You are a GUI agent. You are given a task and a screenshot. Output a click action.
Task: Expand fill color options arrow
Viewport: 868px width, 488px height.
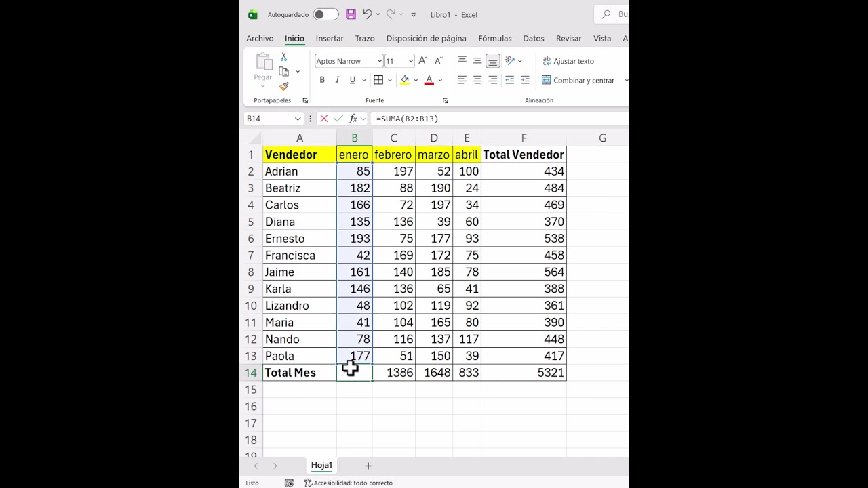coord(416,80)
